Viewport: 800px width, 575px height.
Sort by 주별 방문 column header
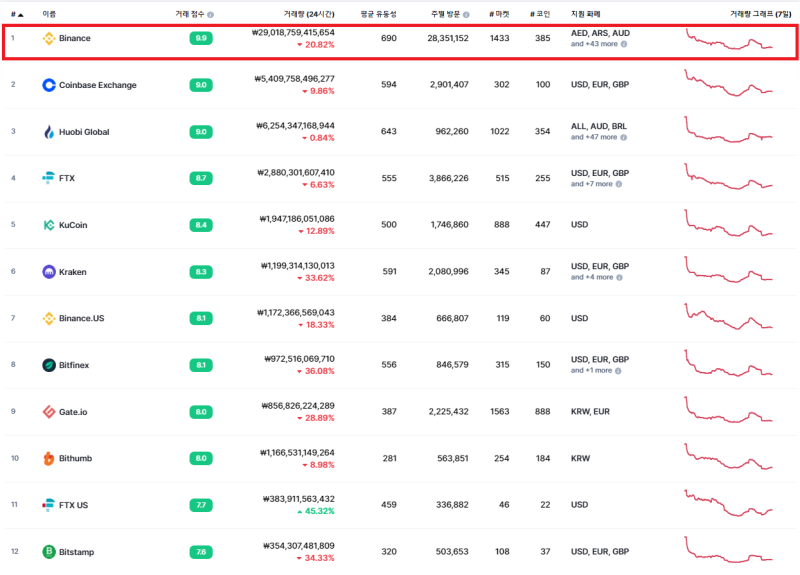click(445, 14)
